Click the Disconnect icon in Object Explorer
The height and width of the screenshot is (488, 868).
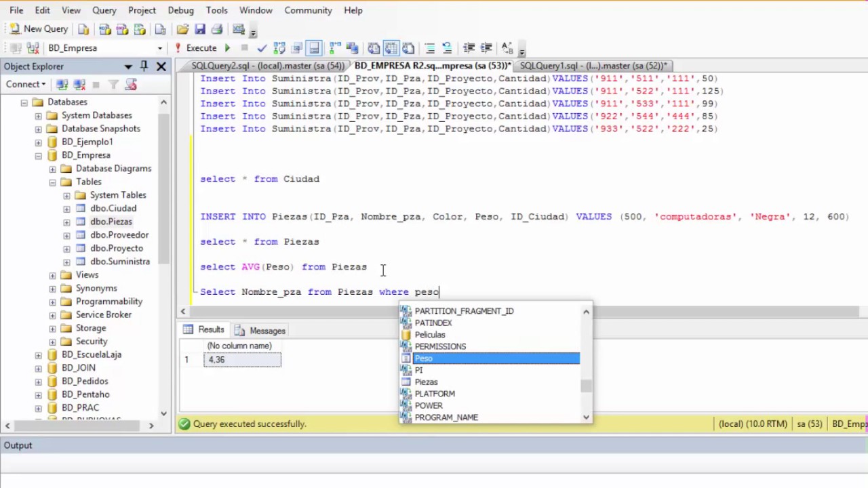(79, 84)
